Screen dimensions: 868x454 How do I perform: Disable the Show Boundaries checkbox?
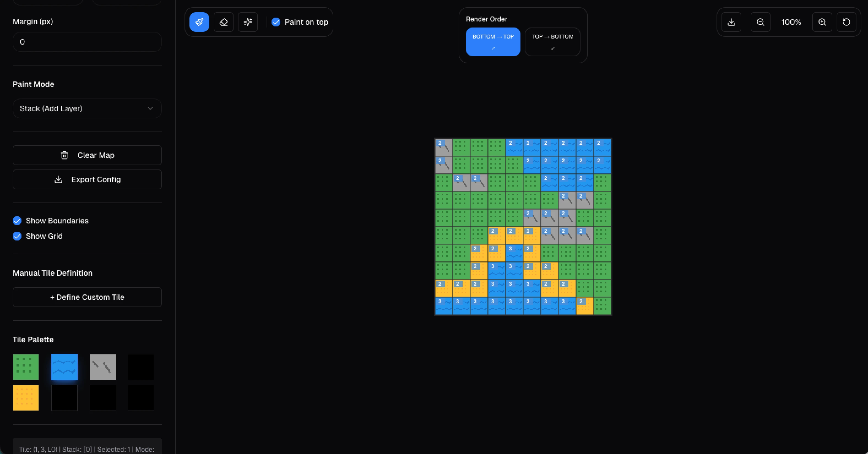[x=17, y=221]
